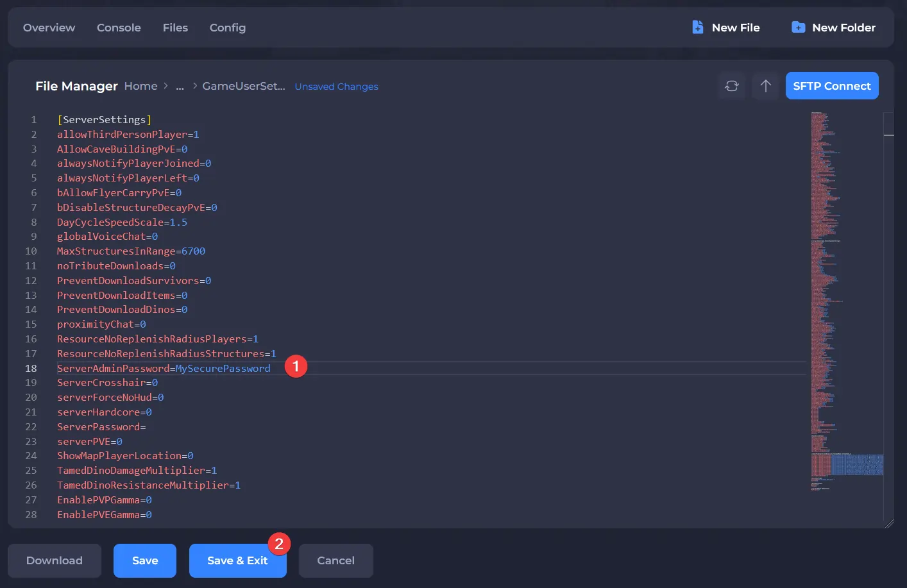Open the Overview tab
Viewport: 907px width, 588px height.
point(49,28)
